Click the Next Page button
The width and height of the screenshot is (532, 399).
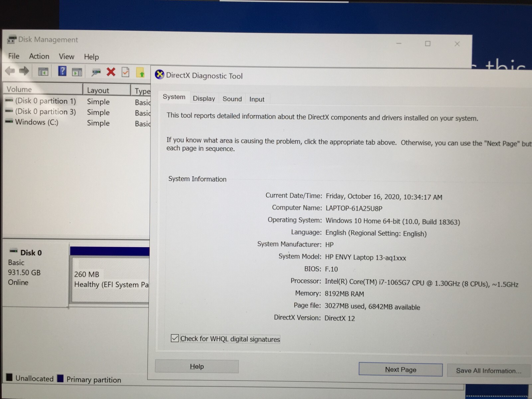[401, 369]
